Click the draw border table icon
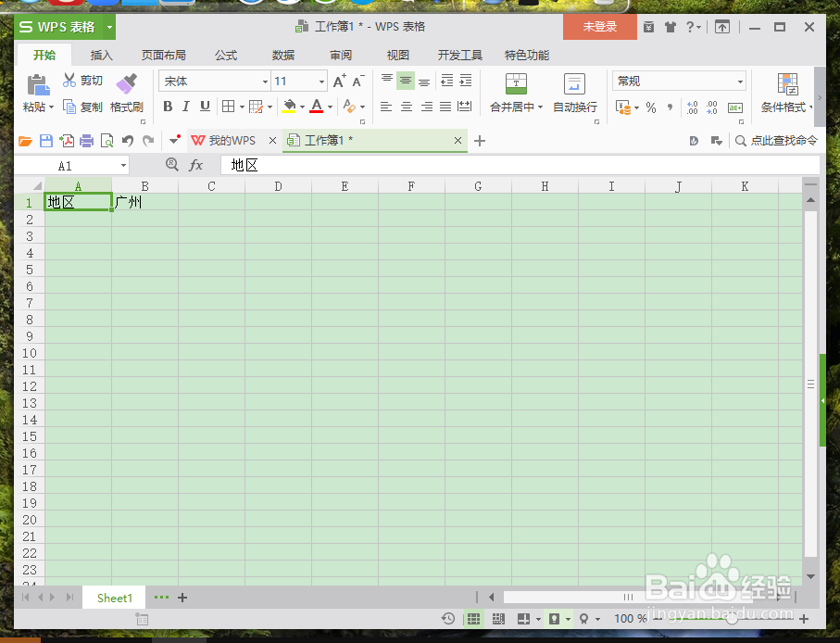The height and width of the screenshot is (643, 840). tap(256, 107)
